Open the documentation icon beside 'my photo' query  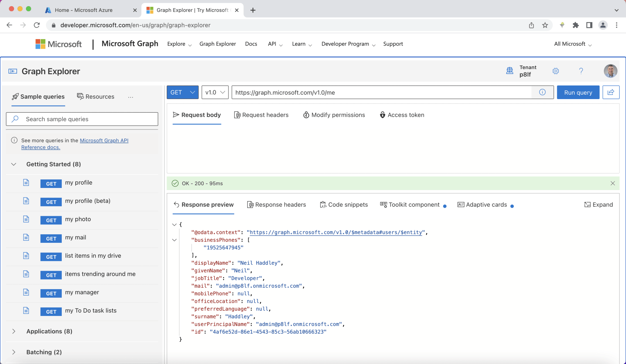tap(26, 219)
